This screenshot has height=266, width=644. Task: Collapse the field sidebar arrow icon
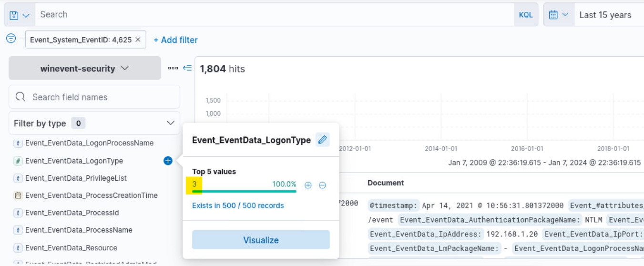pos(187,68)
